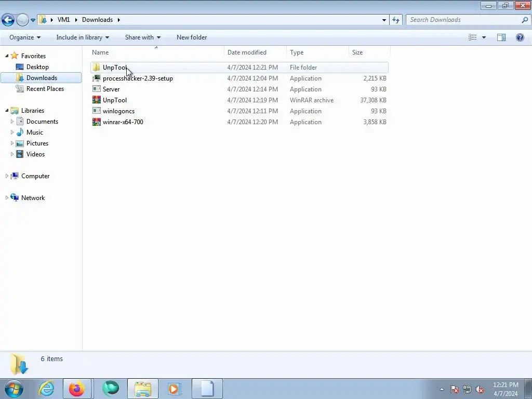Image resolution: width=532 pixels, height=399 pixels.
Task: Open Desktop in Favorites
Action: [37, 67]
